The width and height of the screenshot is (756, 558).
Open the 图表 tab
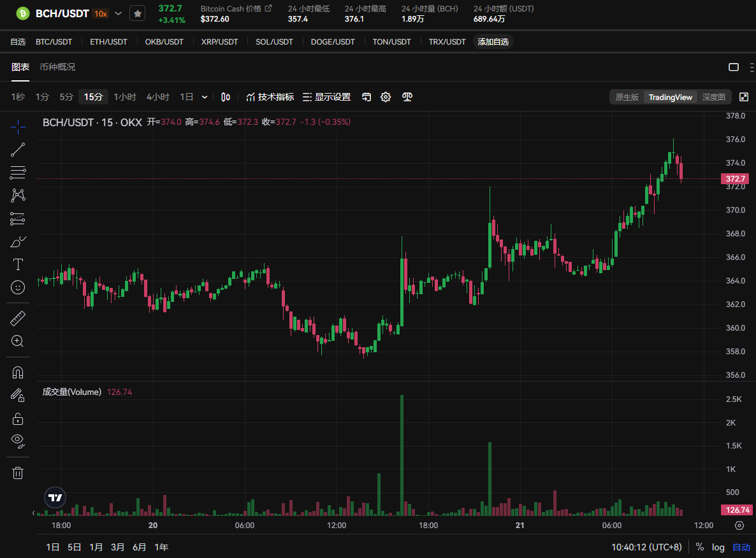click(20, 67)
